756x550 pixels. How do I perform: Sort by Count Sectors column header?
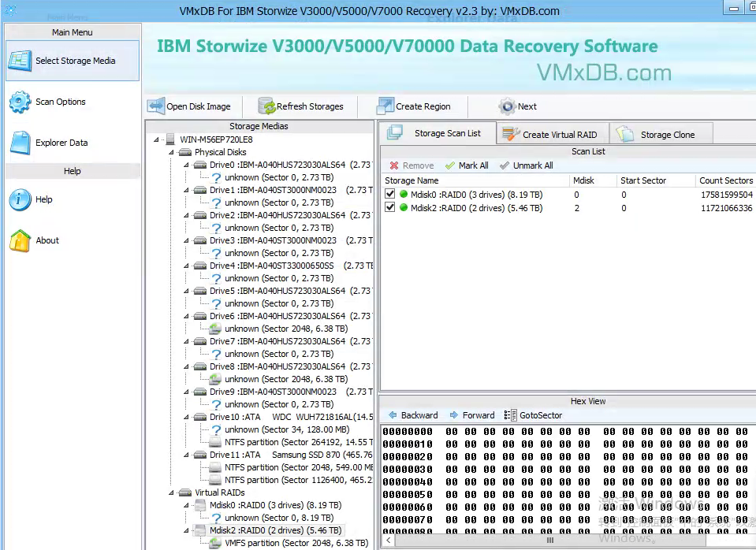(x=725, y=180)
